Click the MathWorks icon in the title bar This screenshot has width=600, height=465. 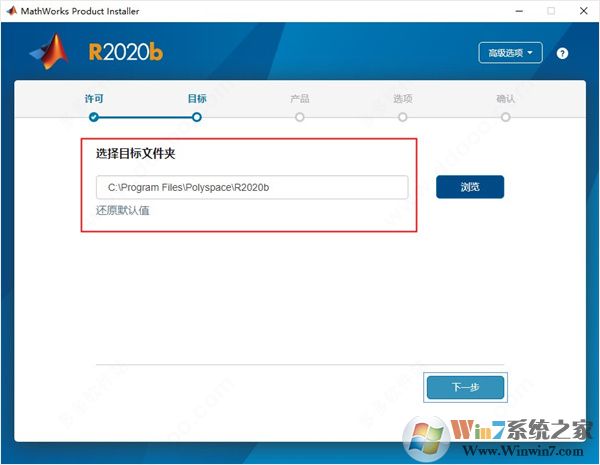(x=11, y=11)
